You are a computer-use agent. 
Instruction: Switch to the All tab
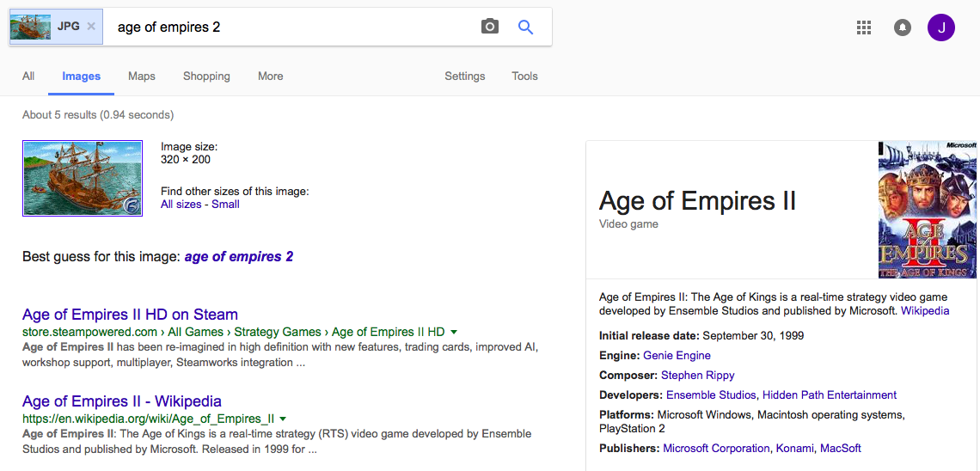pyautogui.click(x=28, y=76)
